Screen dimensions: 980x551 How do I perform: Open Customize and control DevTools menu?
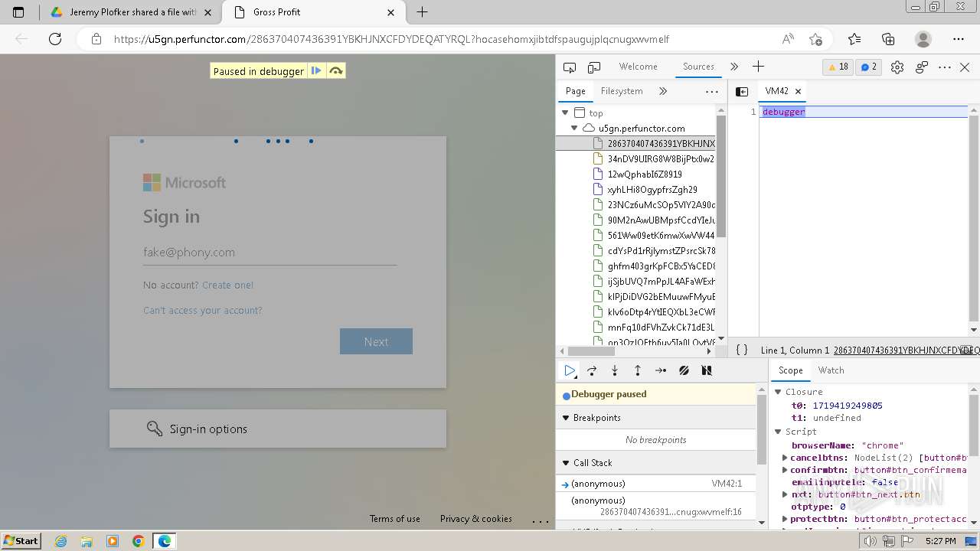click(945, 67)
